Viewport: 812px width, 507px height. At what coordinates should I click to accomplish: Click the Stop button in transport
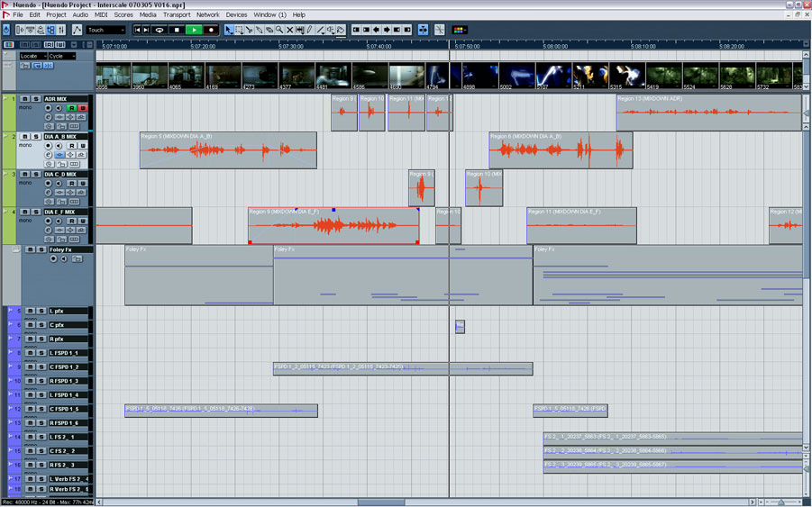pyautogui.click(x=178, y=30)
